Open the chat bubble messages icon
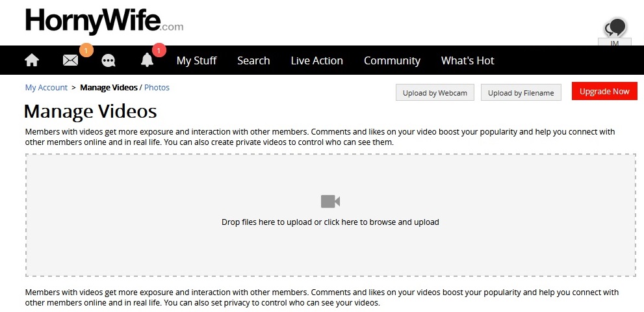 [x=109, y=61]
